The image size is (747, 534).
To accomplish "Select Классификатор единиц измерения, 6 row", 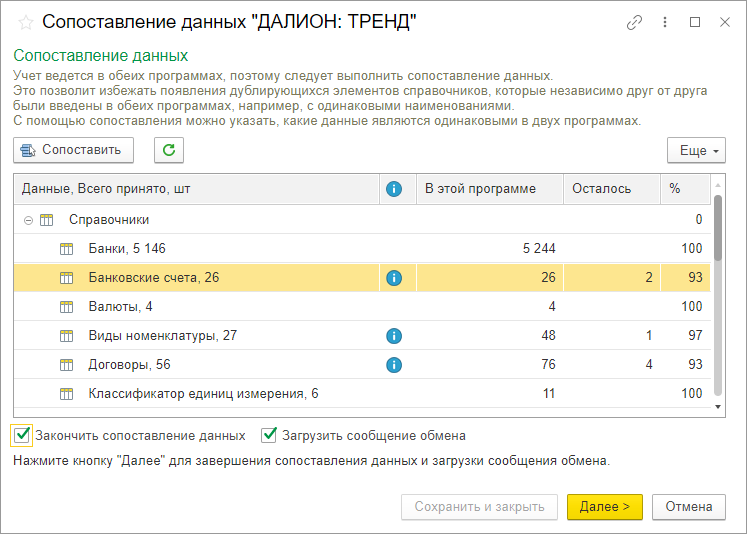I will (362, 394).
